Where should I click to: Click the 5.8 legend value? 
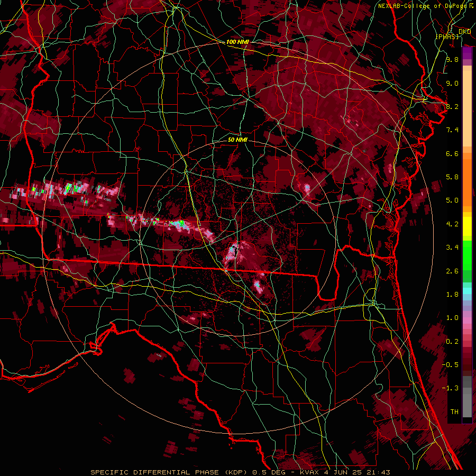tap(452, 177)
